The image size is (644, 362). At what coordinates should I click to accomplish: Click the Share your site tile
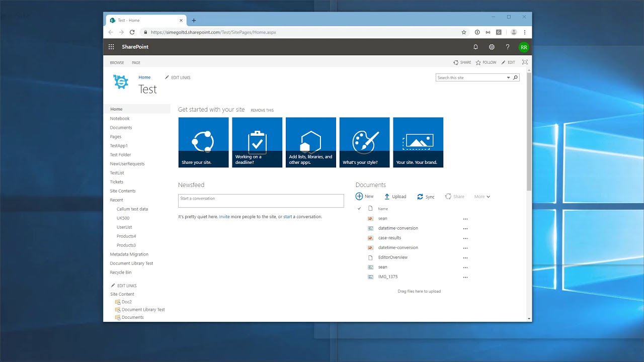(x=203, y=142)
